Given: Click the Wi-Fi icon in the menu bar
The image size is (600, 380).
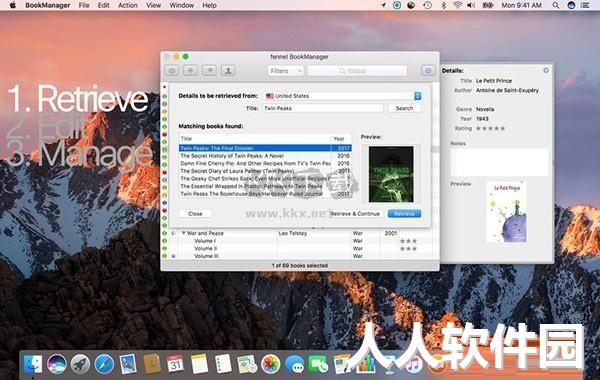Looking at the screenshot, I should point(457,5).
